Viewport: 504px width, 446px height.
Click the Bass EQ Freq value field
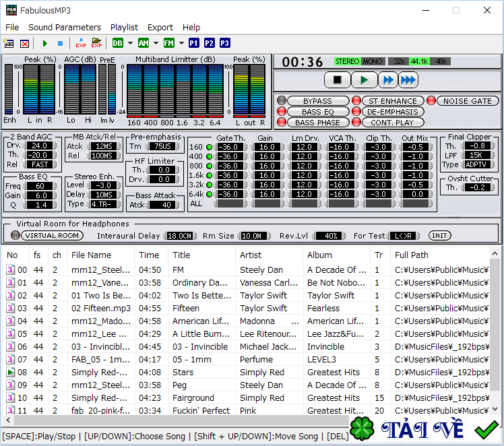click(41, 186)
